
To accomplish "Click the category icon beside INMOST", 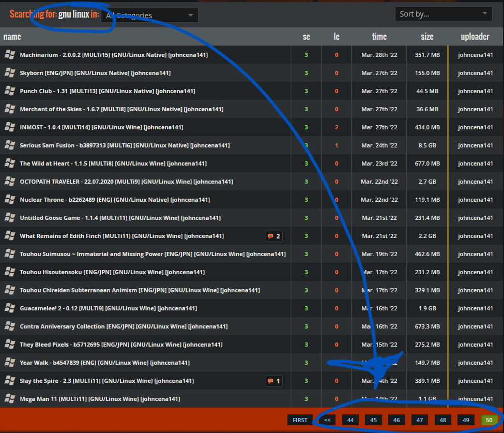I will [10, 127].
